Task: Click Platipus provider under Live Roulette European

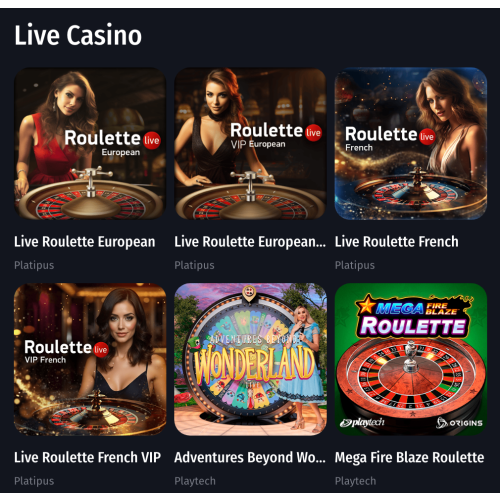Action: (x=34, y=265)
